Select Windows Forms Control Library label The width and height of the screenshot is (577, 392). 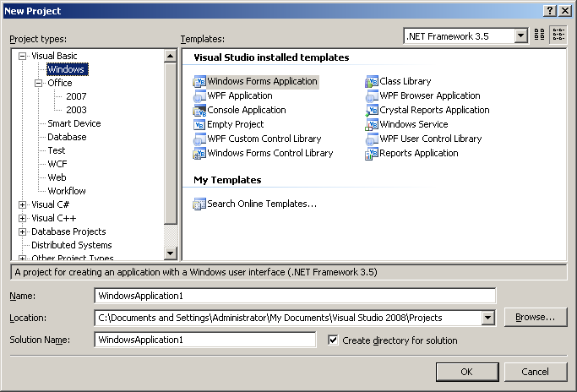(270, 153)
